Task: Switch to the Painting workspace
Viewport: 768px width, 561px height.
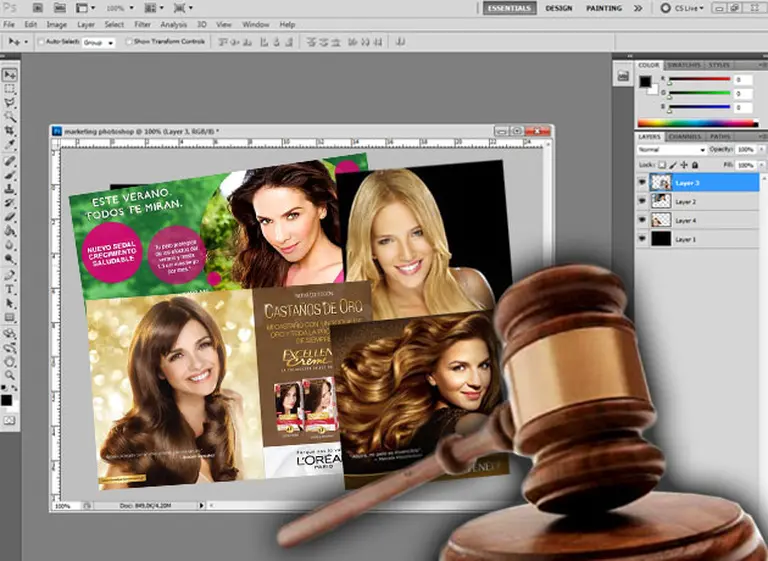Action: [x=604, y=8]
